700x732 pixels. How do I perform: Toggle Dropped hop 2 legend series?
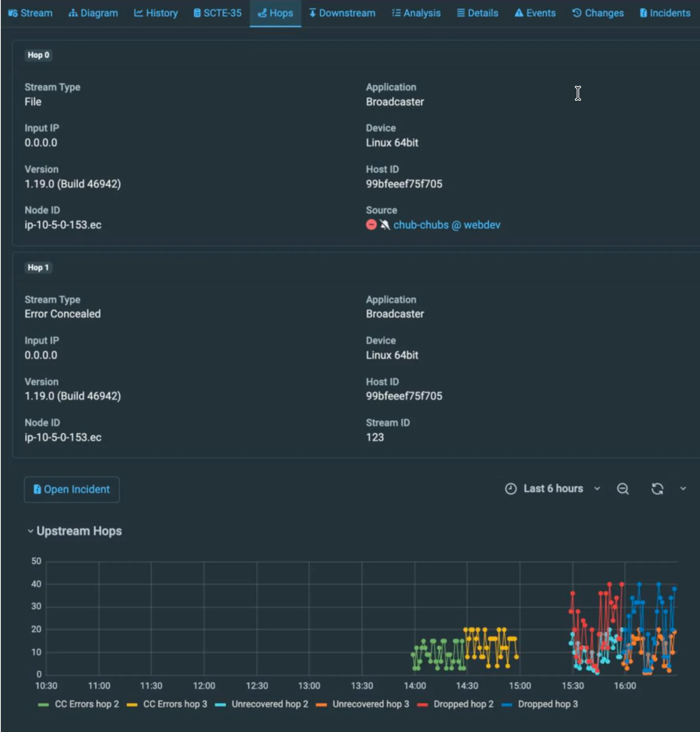[456, 704]
